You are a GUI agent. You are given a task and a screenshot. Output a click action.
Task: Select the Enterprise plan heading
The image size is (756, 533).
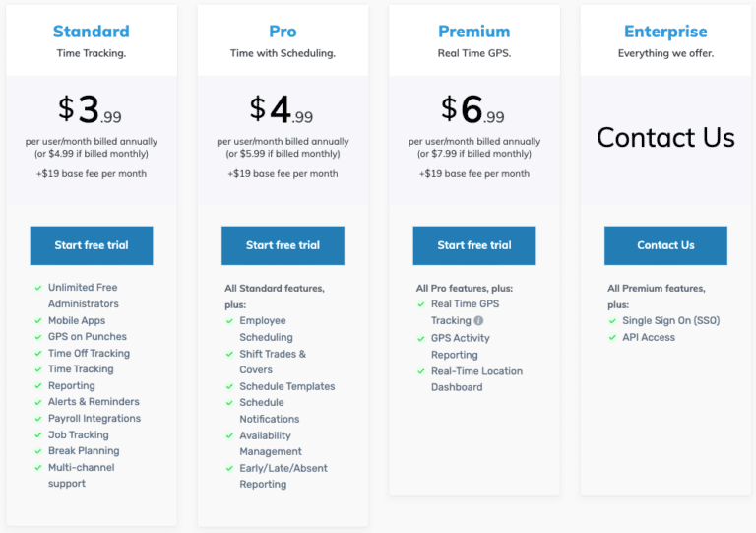[665, 32]
